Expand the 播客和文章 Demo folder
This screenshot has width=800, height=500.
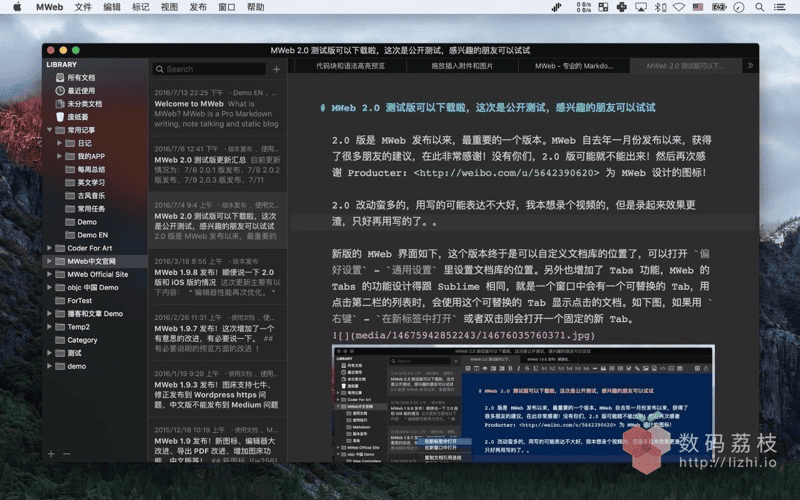[x=49, y=314]
